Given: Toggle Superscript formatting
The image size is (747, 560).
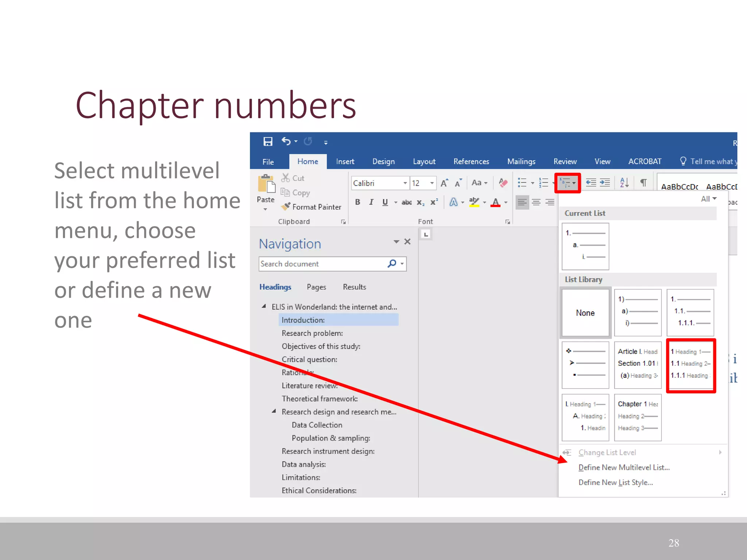Looking at the screenshot, I should click(434, 202).
